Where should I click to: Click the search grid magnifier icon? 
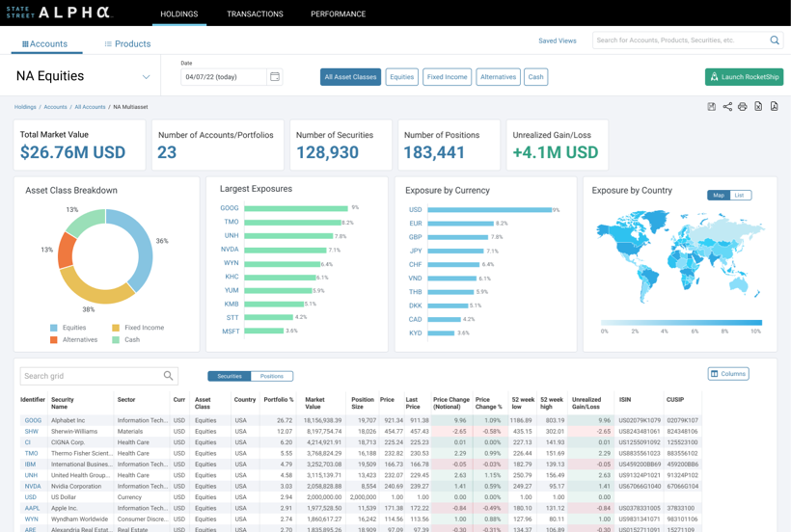(x=168, y=376)
